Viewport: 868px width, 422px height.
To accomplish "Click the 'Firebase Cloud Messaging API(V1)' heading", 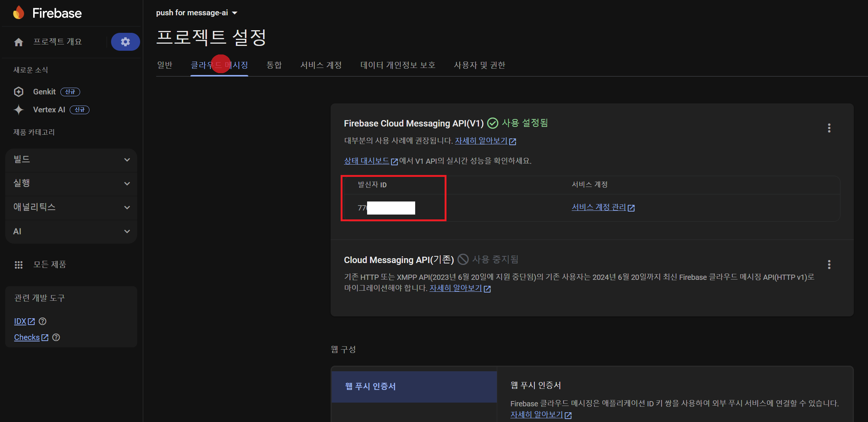I will click(414, 124).
